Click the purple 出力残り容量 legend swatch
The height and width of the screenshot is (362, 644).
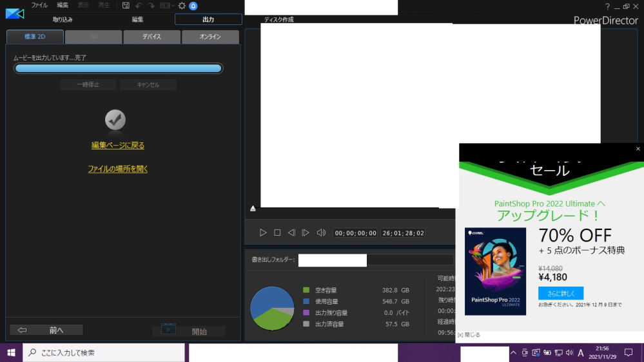pyautogui.click(x=306, y=312)
